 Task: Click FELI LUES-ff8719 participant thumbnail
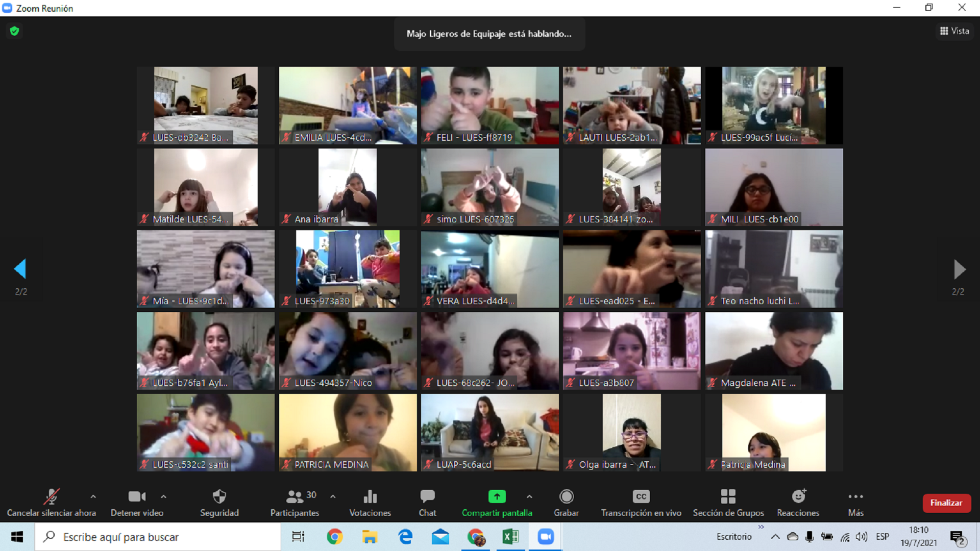[x=489, y=104]
